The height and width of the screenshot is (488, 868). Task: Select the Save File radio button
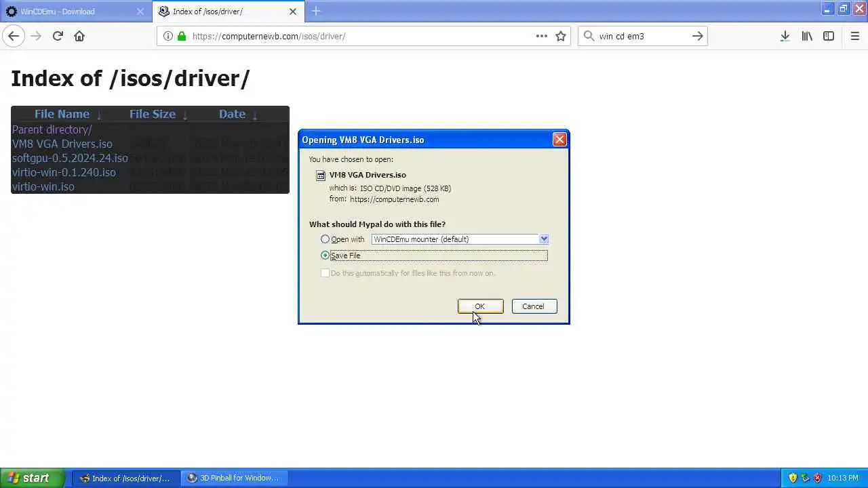click(x=325, y=256)
